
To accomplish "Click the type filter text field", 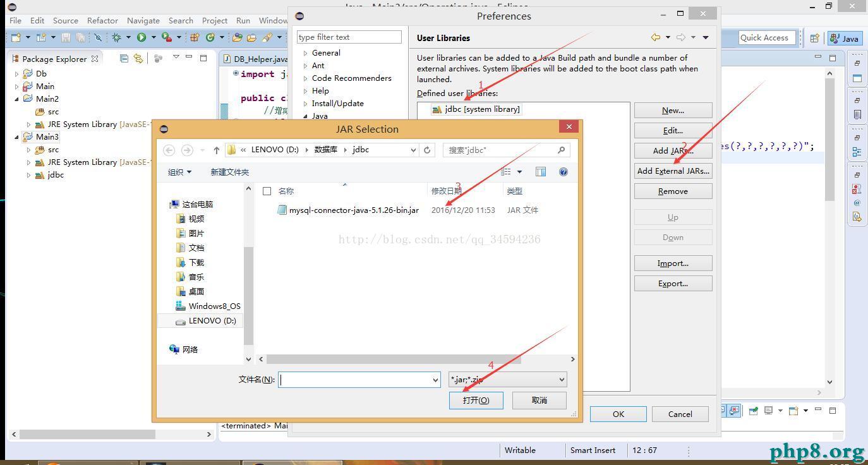I will click(349, 37).
